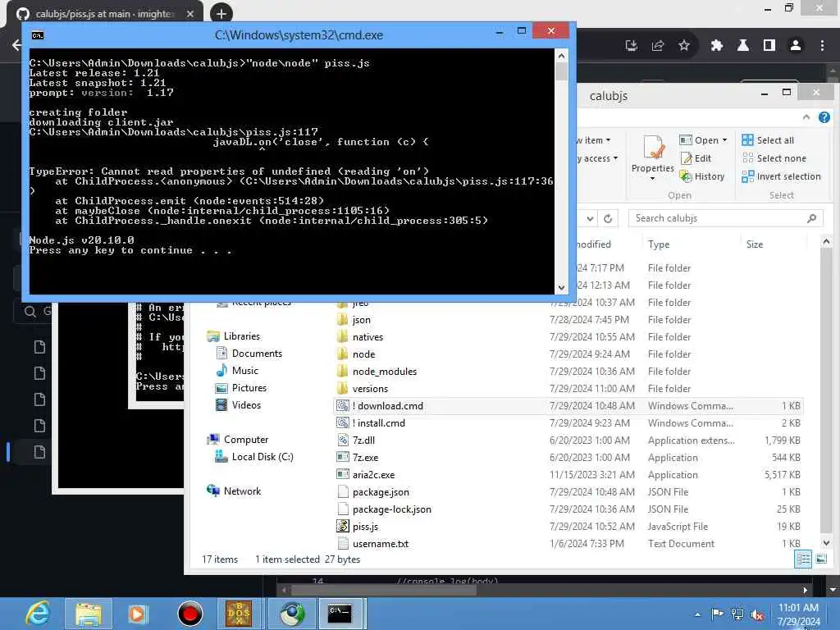
Task: Select Pictures in the navigation pane
Action: pos(249,388)
